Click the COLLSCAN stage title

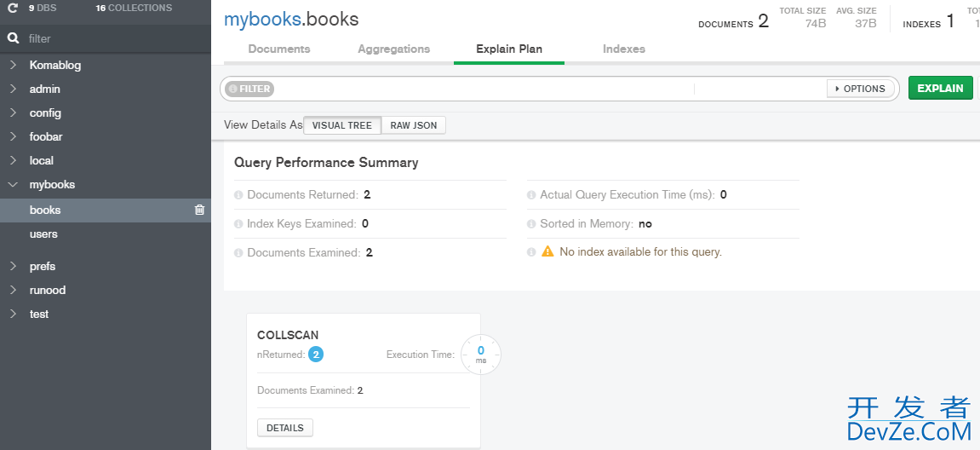pyautogui.click(x=288, y=335)
